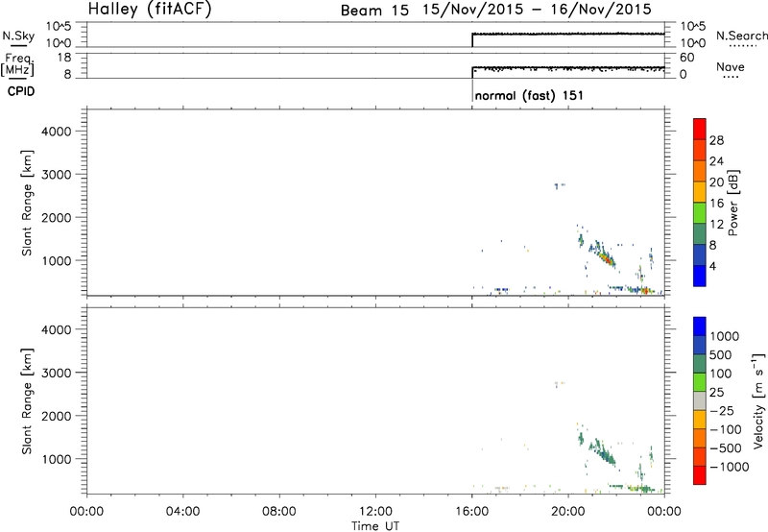Select the 'Freq. [MHz]' axis label
The height and width of the screenshot is (532, 768).
(18, 64)
